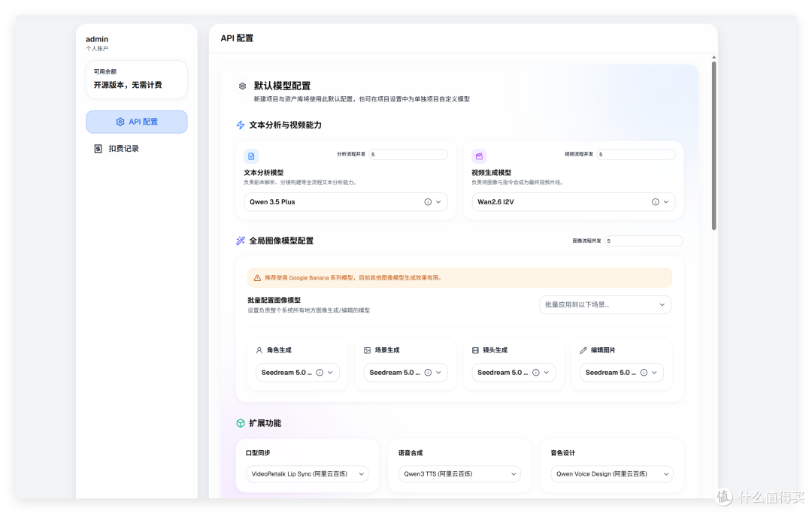The height and width of the screenshot is (514, 812).
Task: Click the picture icon beside 场景生成
Action: pos(367,350)
